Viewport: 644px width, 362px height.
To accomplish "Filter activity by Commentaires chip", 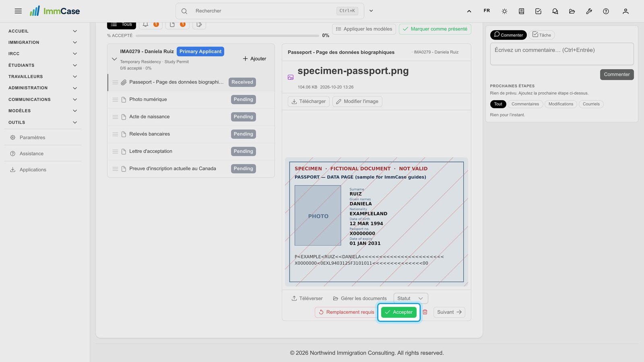I will pos(525,104).
